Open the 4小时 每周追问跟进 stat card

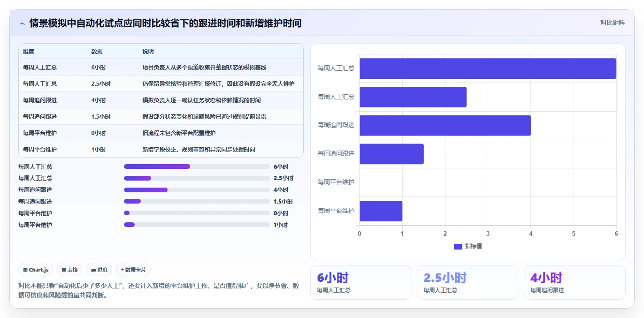[575, 282]
